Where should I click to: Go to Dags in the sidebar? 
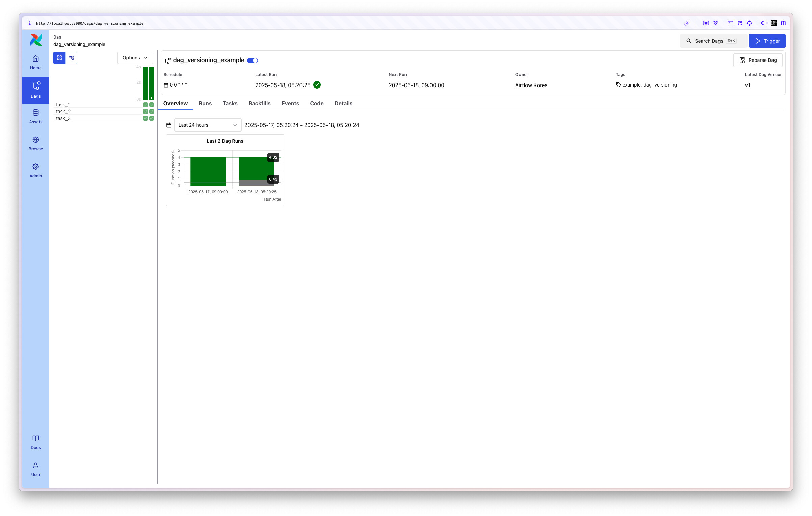pyautogui.click(x=35, y=90)
